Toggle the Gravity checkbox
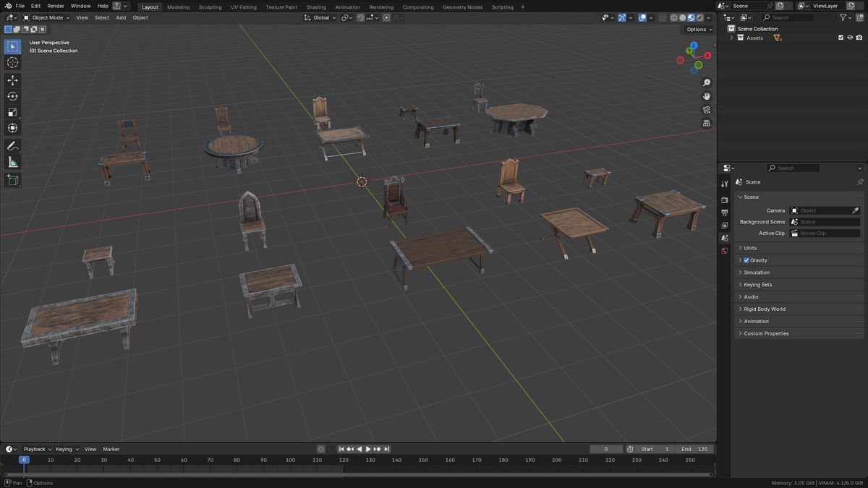Image resolution: width=868 pixels, height=488 pixels. pos(746,260)
